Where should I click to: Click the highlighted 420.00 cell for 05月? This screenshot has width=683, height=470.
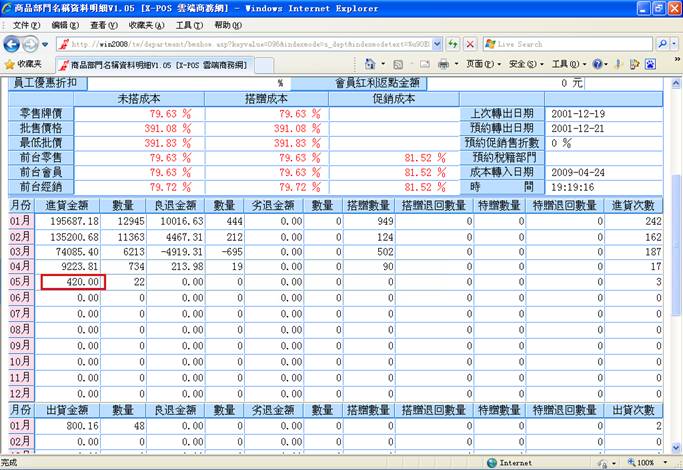[71, 283]
